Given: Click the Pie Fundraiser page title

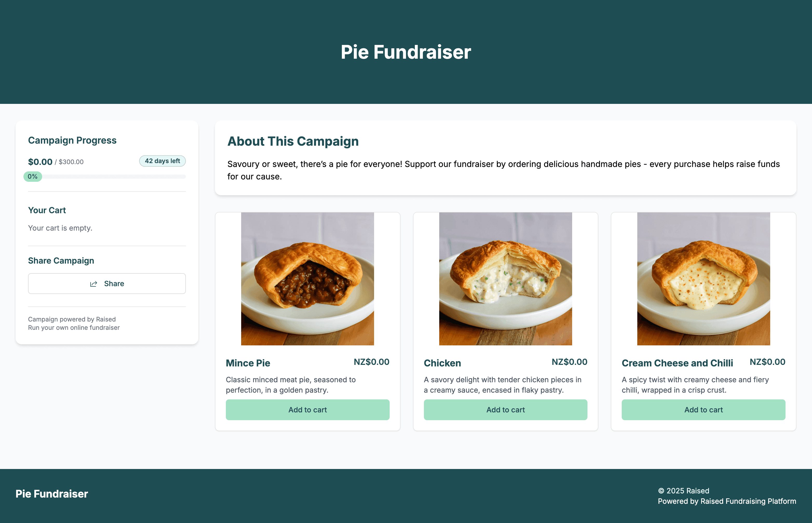Looking at the screenshot, I should [406, 52].
